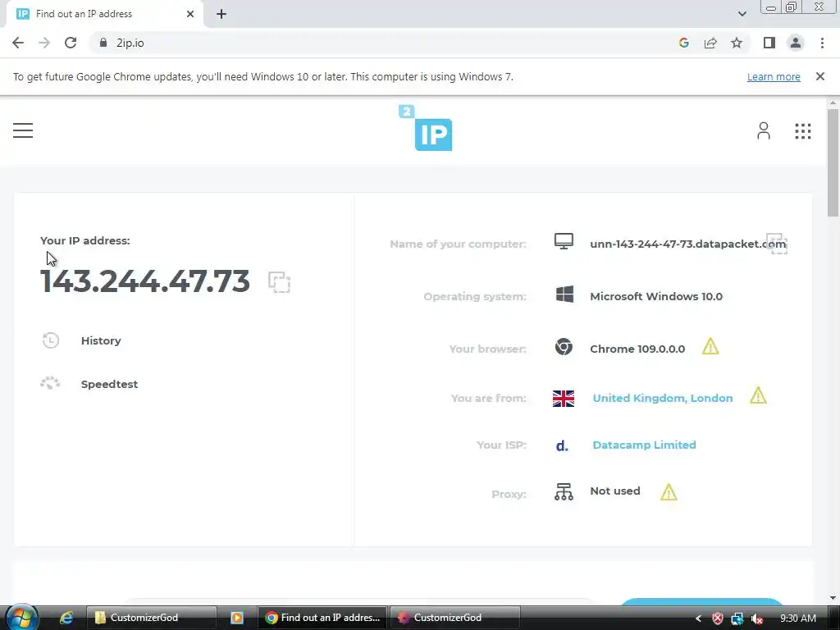The height and width of the screenshot is (630, 840).
Task: Open the History link
Action: coord(101,340)
